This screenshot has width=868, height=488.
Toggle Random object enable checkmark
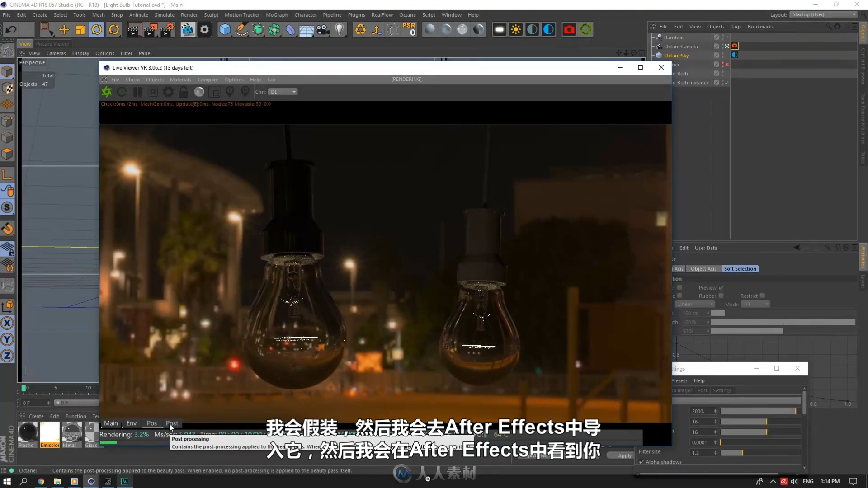click(x=727, y=38)
